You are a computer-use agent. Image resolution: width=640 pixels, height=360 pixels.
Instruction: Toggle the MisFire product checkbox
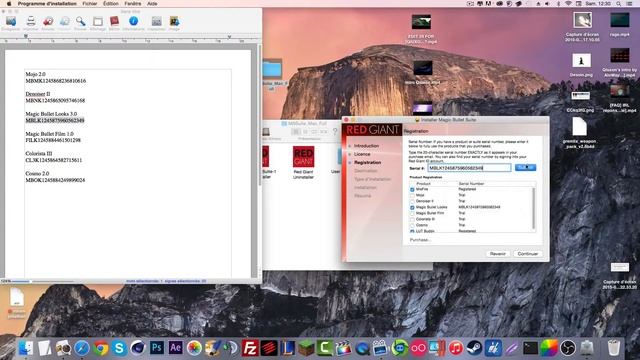click(412, 189)
